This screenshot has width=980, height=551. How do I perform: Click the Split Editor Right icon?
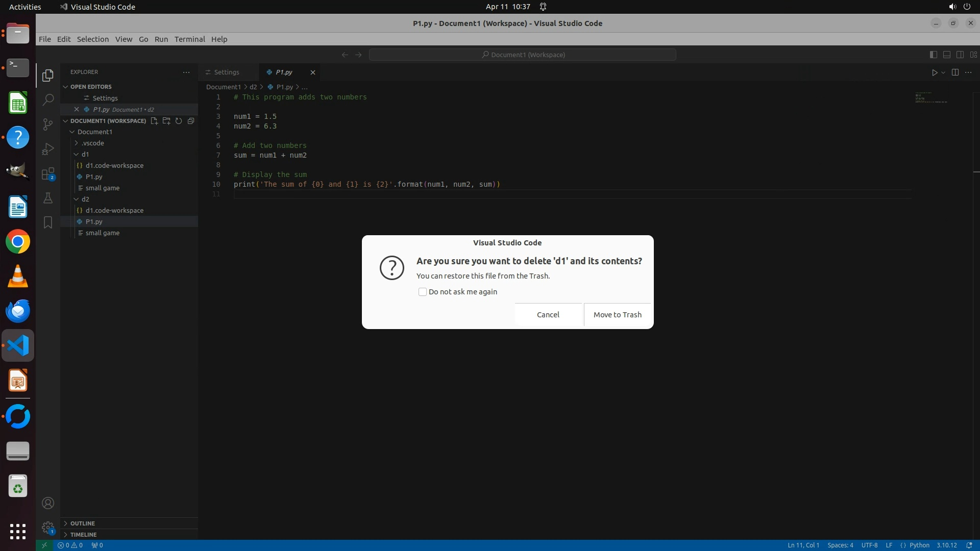(x=955, y=72)
